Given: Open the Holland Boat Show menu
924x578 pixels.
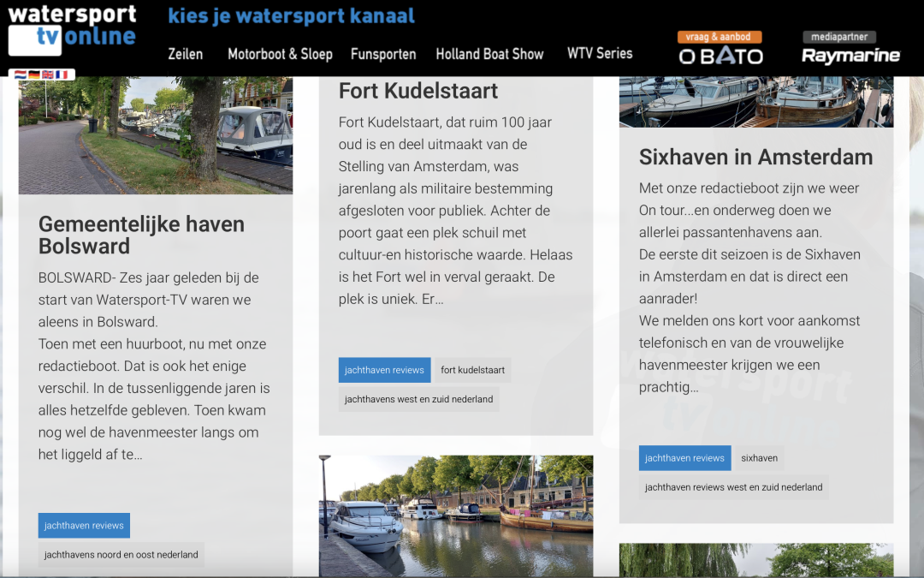Looking at the screenshot, I should (x=489, y=54).
